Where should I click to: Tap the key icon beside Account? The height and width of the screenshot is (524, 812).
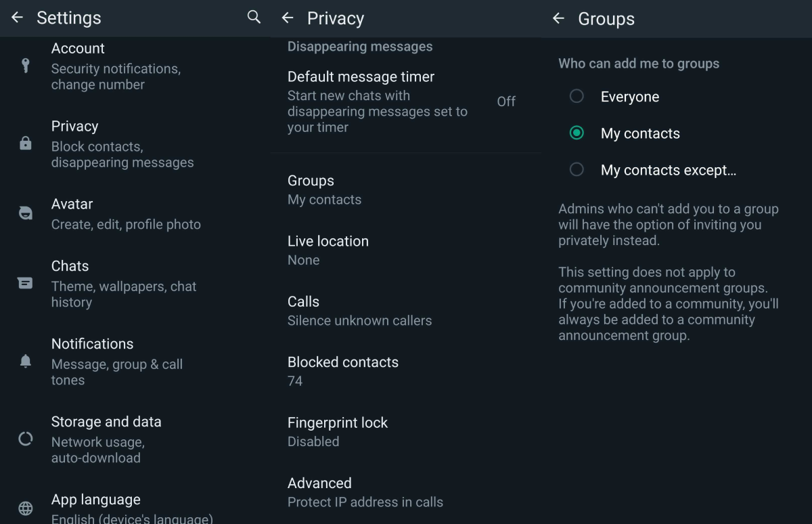pyautogui.click(x=26, y=66)
